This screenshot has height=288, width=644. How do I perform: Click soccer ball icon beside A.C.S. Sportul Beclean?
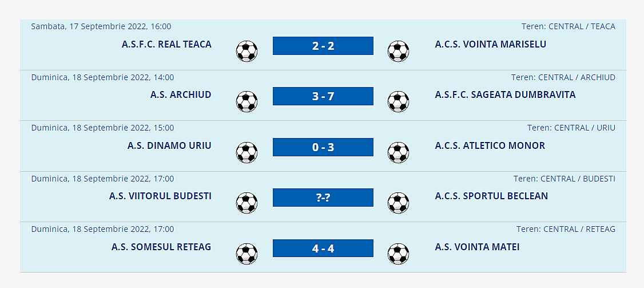[x=398, y=203]
